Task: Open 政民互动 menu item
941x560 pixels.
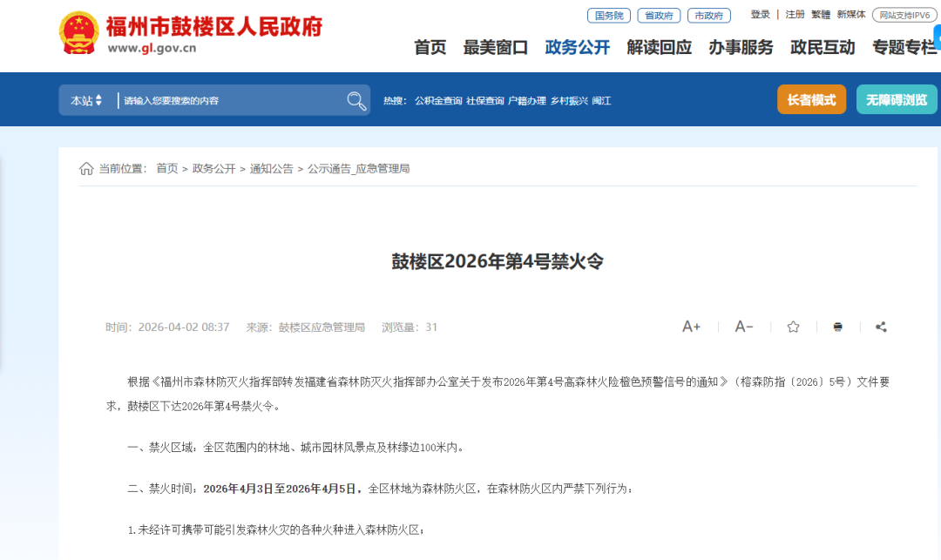Action: click(823, 47)
